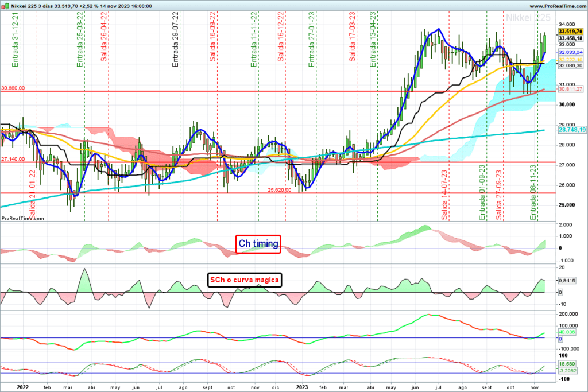
Task: Click the 2.000 scale label on Ch timing panel
Action: click(x=566, y=225)
